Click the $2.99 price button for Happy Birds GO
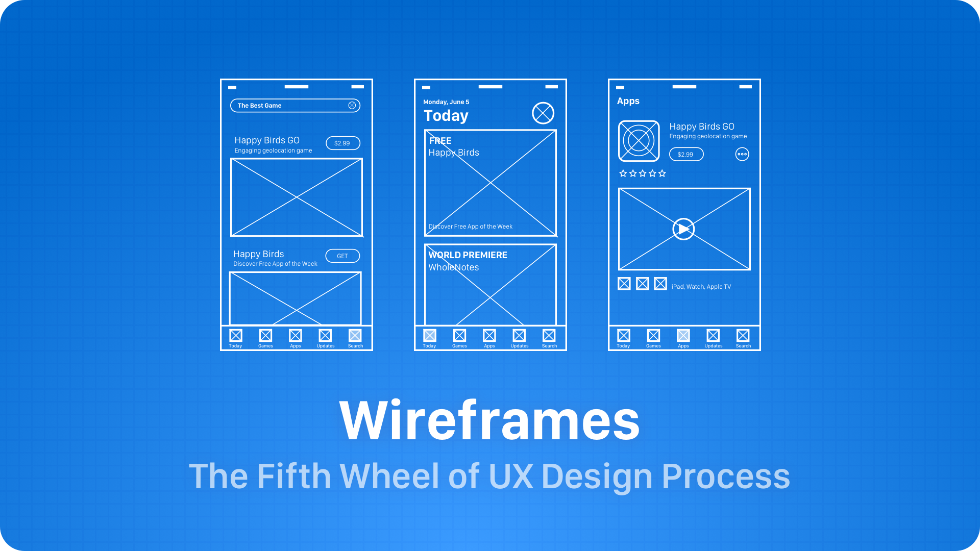The width and height of the screenshot is (980, 551). (344, 142)
